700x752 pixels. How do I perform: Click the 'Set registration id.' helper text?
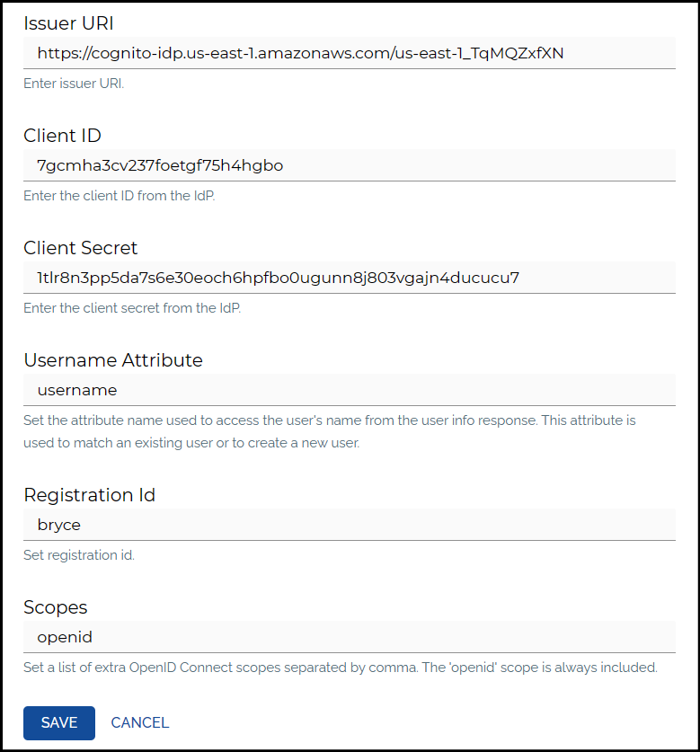click(x=79, y=555)
